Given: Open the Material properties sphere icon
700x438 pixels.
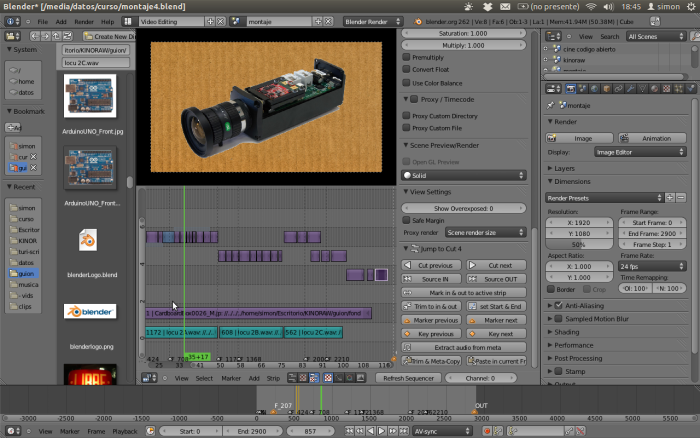Looking at the screenshot, I should tap(655, 89).
